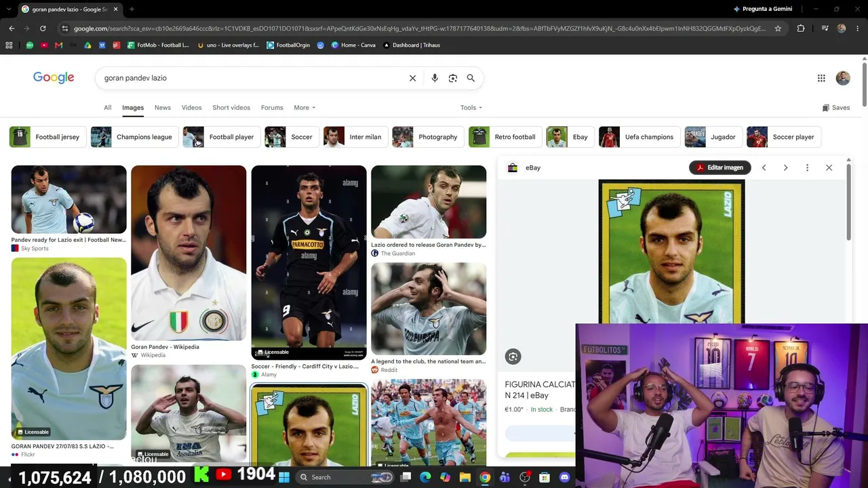Go back to the previous page
The height and width of the screenshot is (488, 868).
(x=12, y=28)
